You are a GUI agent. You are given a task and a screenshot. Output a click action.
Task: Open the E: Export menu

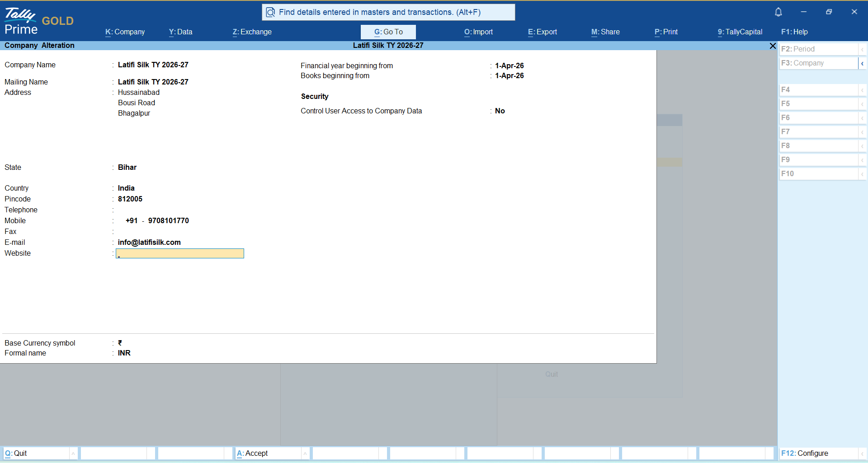pyautogui.click(x=542, y=32)
